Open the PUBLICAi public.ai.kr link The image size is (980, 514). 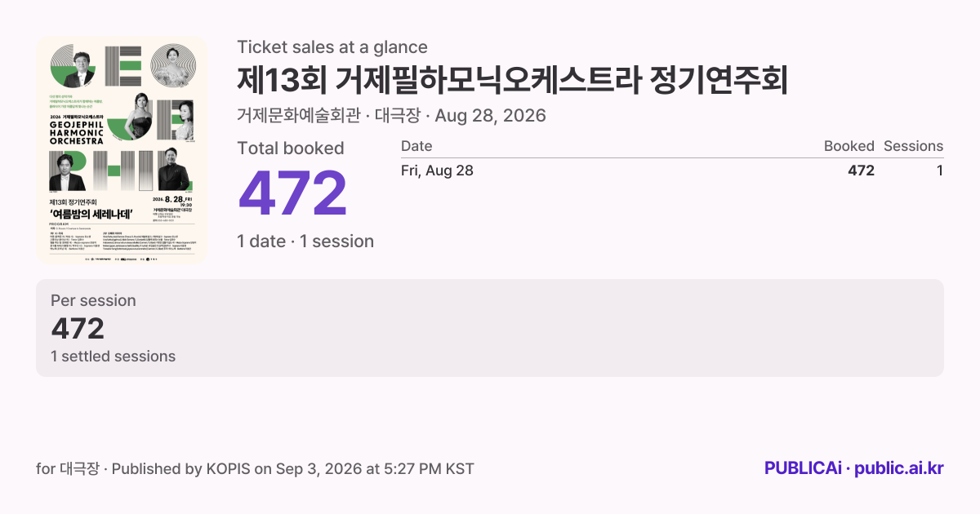[853, 468]
